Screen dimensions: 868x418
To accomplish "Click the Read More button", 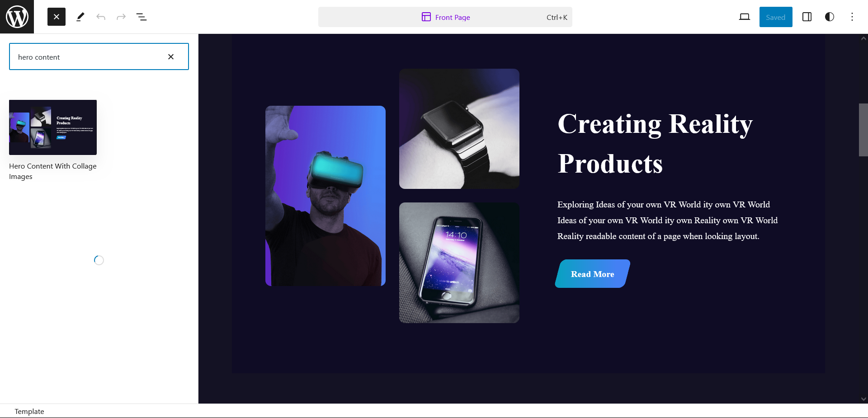I will tap(593, 274).
